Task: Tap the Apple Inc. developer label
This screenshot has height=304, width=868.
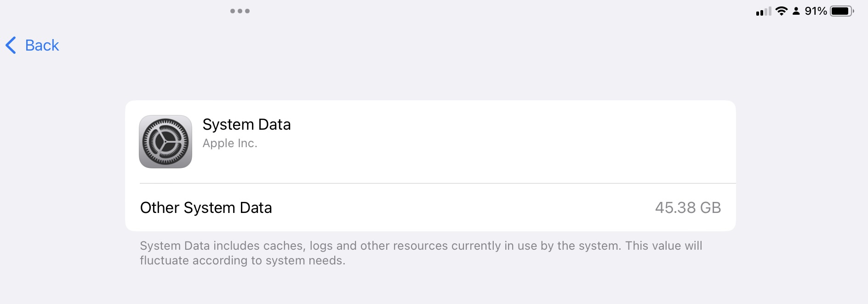Action: [x=230, y=143]
